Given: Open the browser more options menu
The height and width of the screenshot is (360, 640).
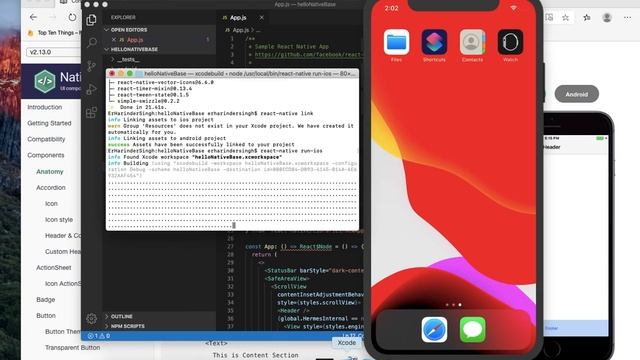Looking at the screenshot, I should [x=627, y=18].
